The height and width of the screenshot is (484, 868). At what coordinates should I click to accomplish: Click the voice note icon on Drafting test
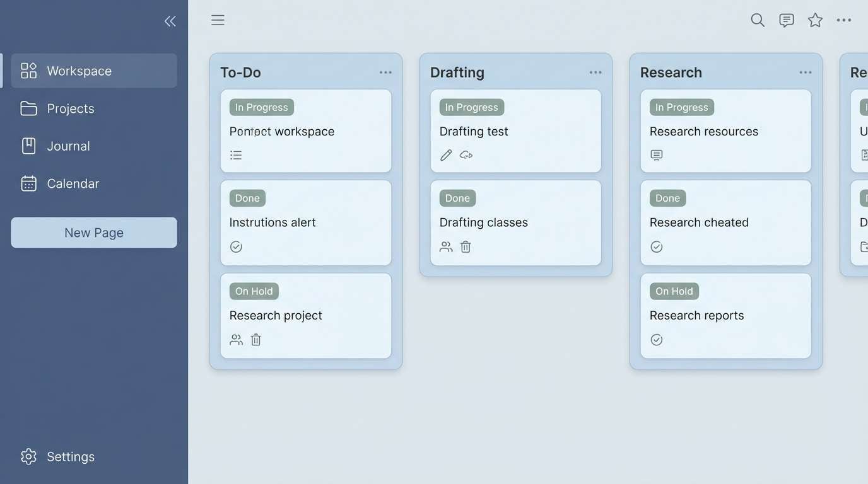[x=466, y=155]
